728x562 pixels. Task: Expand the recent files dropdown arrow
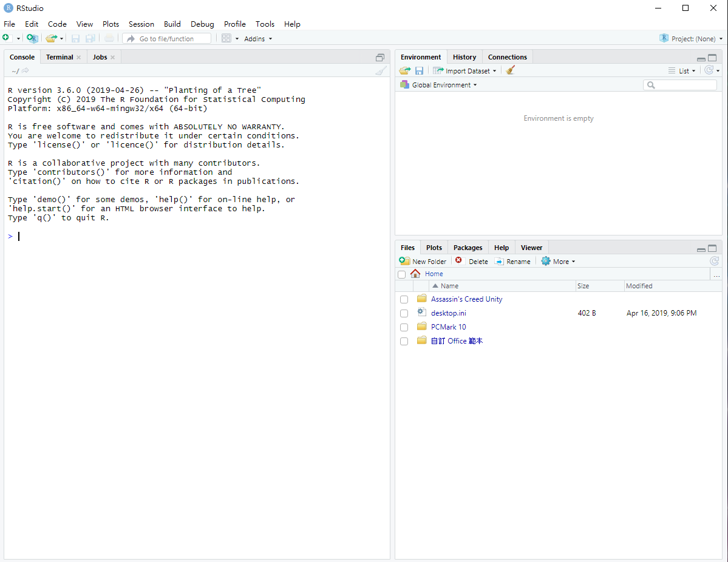point(61,38)
